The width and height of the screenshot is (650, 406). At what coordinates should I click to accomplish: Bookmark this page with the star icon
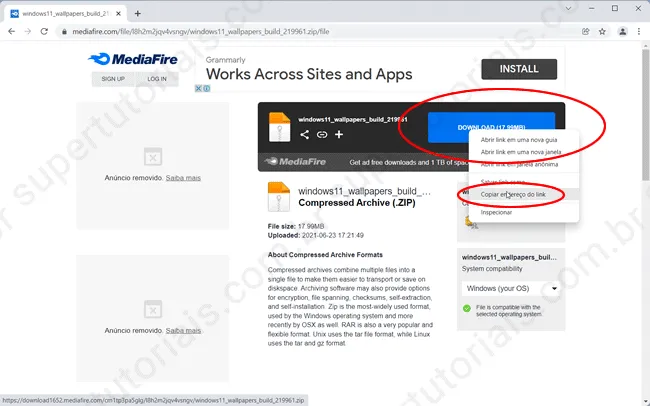[x=602, y=31]
